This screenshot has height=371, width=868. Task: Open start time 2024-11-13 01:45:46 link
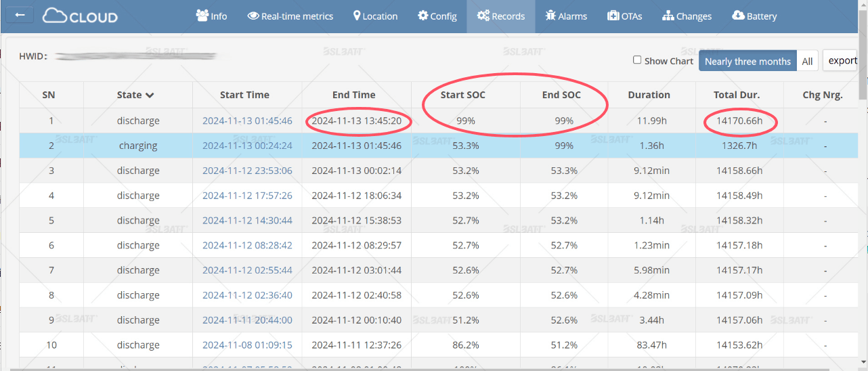247,121
